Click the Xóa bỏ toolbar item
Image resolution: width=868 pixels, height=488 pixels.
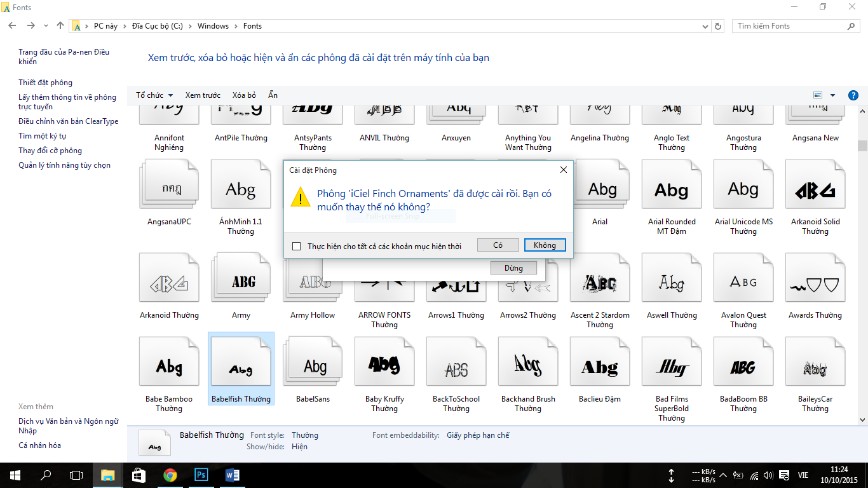tap(244, 95)
